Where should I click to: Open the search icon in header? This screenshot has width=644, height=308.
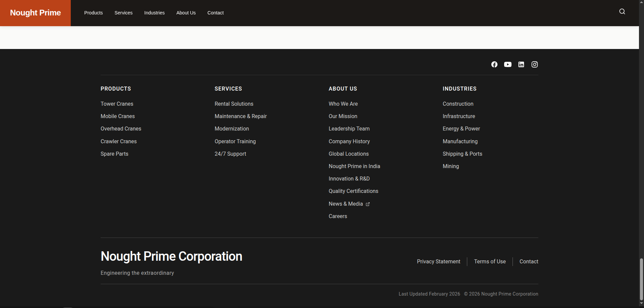[622, 12]
